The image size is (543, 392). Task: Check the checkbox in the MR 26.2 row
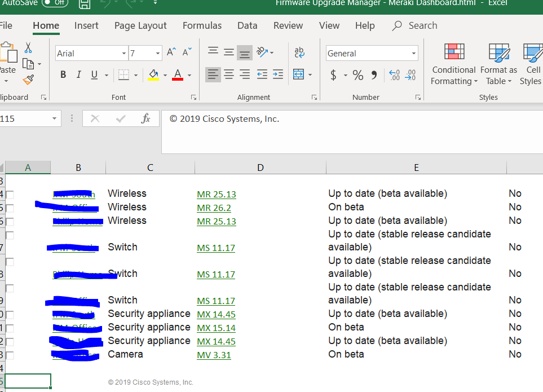click(x=10, y=208)
